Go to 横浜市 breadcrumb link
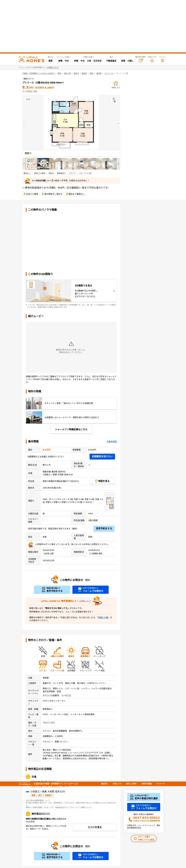This screenshot has width=186, height=868. [x=76, y=73]
